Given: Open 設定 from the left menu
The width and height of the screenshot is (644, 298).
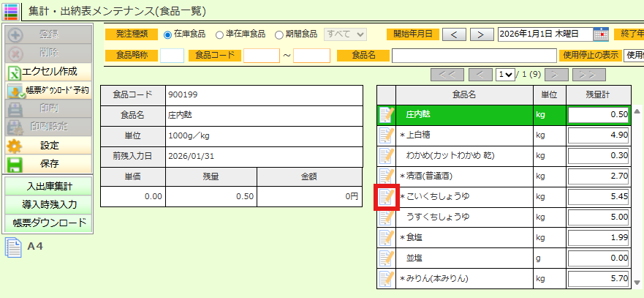Looking at the screenshot, I should (x=48, y=145).
